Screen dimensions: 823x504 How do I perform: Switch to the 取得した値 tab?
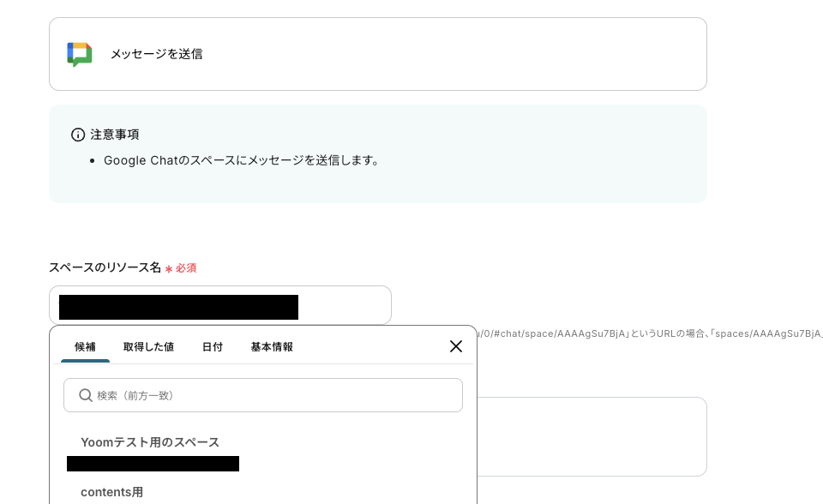point(147,346)
